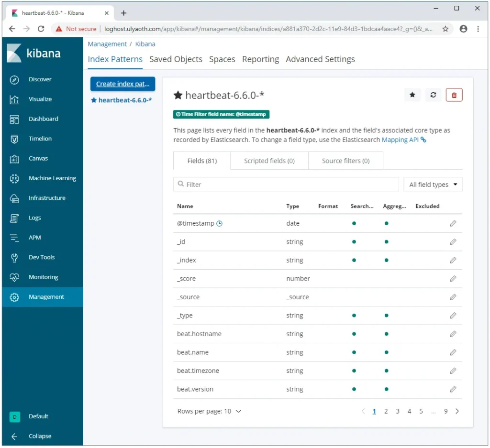Edit the @timestamp field
The width and height of the screenshot is (490, 448).
[x=453, y=223]
